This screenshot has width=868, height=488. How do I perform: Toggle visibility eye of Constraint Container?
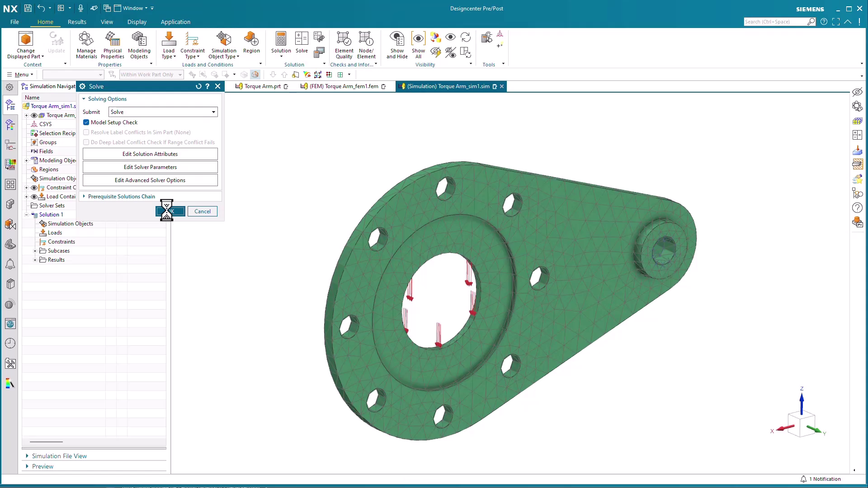pos(34,188)
